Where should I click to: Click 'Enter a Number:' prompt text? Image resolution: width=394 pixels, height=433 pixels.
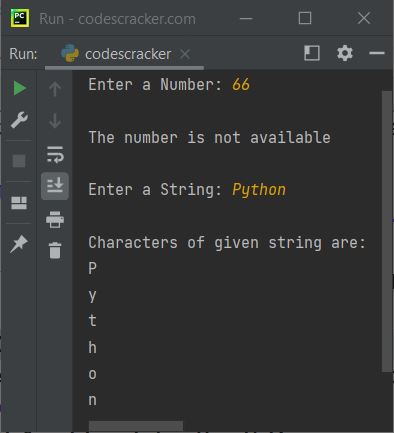[155, 84]
